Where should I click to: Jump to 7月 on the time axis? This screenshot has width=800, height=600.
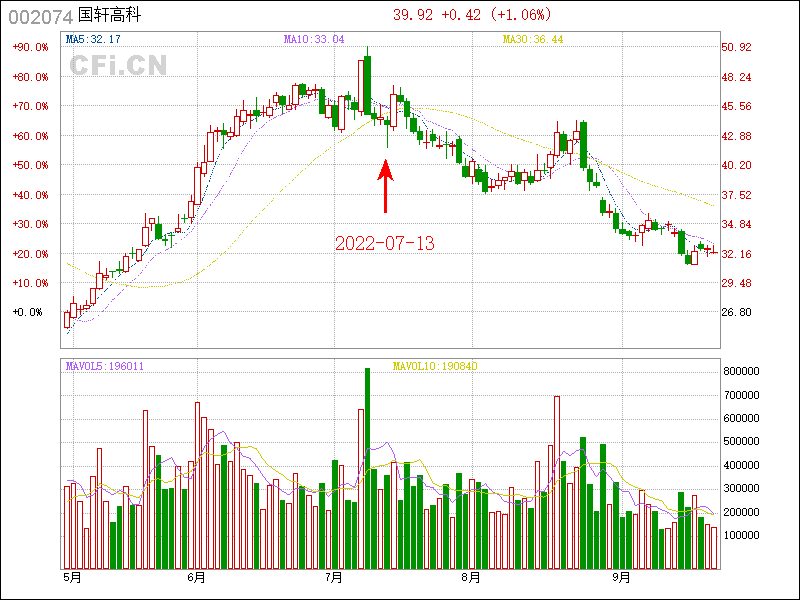334,577
